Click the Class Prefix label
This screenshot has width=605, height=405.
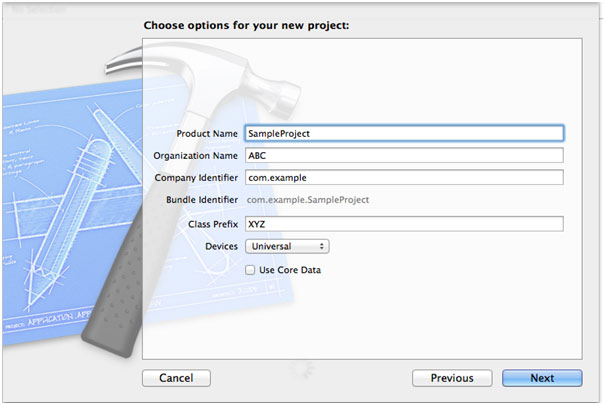[213, 224]
